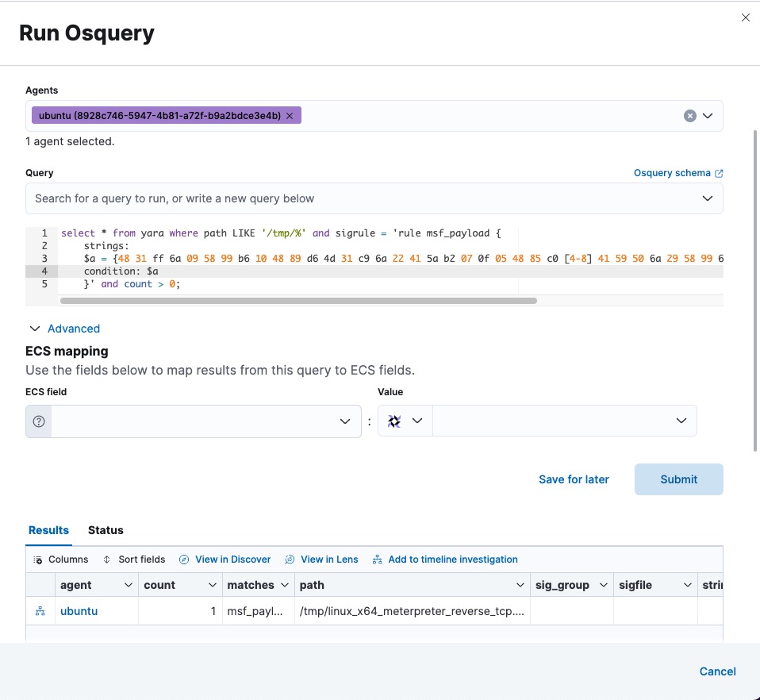Viewport: 760px width, 700px height.
Task: Open the saved query search dropdown
Action: point(707,198)
